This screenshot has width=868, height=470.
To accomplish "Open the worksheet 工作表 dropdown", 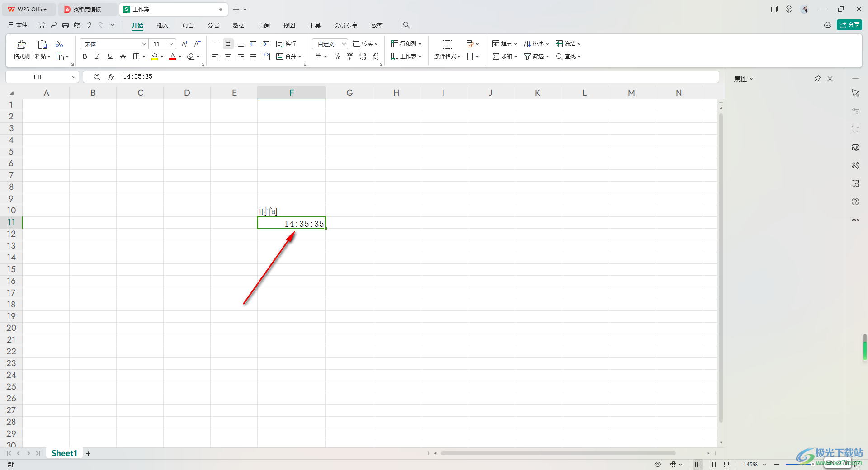I will [x=406, y=56].
